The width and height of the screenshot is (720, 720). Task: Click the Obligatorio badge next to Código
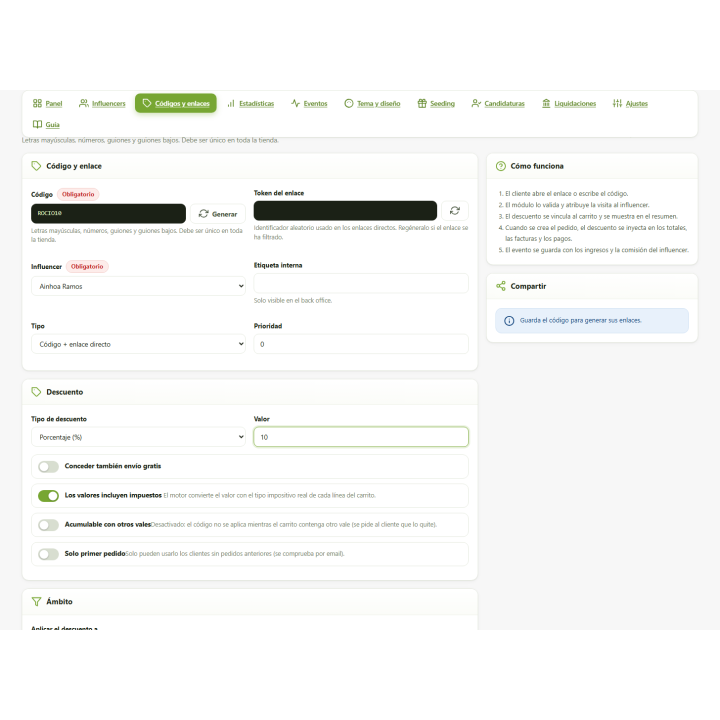tap(78, 194)
